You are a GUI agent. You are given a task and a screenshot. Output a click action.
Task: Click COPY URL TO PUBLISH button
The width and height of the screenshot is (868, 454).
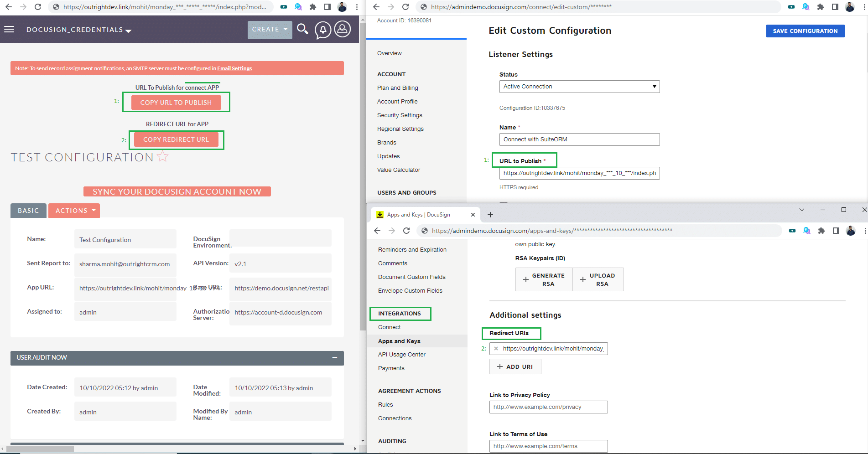176,103
